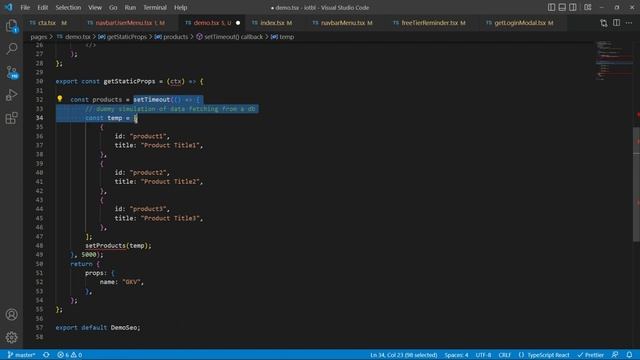The width and height of the screenshot is (640, 360).
Task: Change encoding via UTF-8
Action: pyautogui.click(x=483, y=355)
